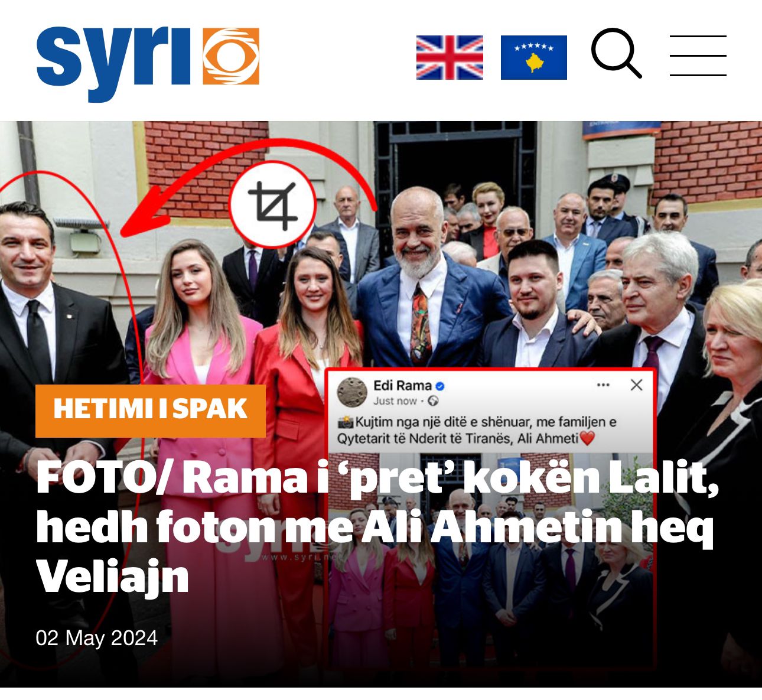Open the photo inside the embedded post
Screen dimensions: 762x700
pos(490,558)
